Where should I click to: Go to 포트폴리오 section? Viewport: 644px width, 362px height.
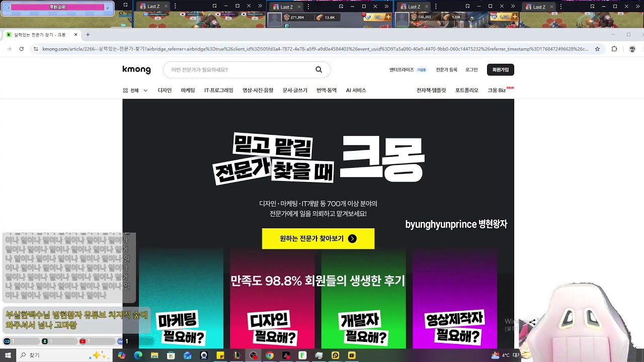pyautogui.click(x=467, y=90)
